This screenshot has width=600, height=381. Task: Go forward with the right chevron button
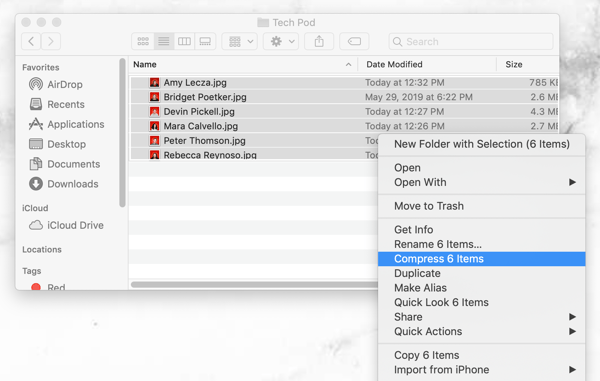51,41
